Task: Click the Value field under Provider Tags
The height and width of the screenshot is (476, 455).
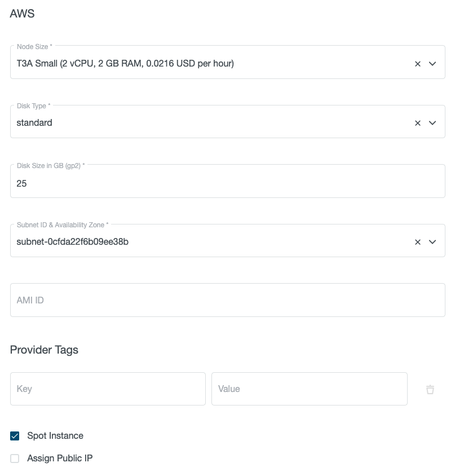Action: (309, 389)
